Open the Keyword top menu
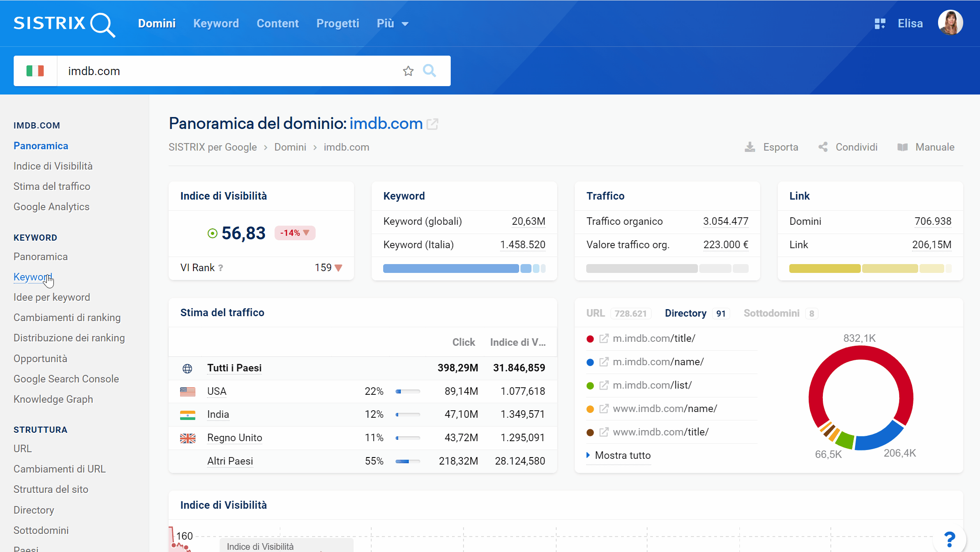 coord(216,23)
